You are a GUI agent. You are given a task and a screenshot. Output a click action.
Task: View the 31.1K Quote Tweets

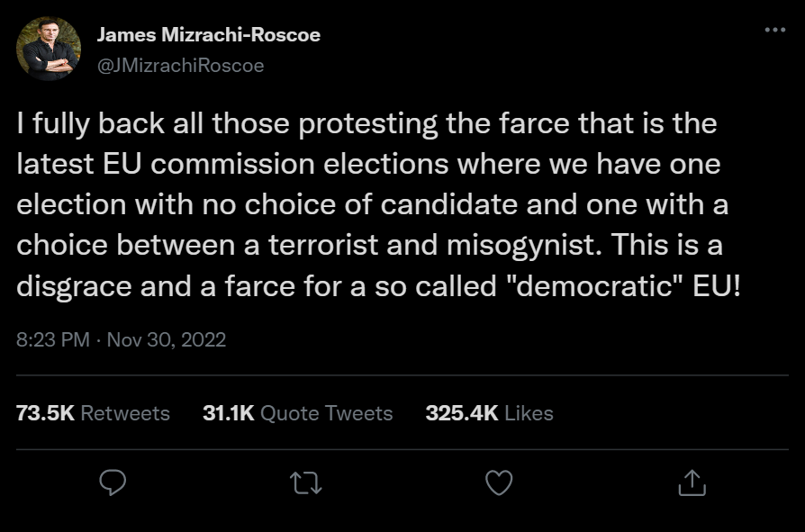click(x=297, y=413)
